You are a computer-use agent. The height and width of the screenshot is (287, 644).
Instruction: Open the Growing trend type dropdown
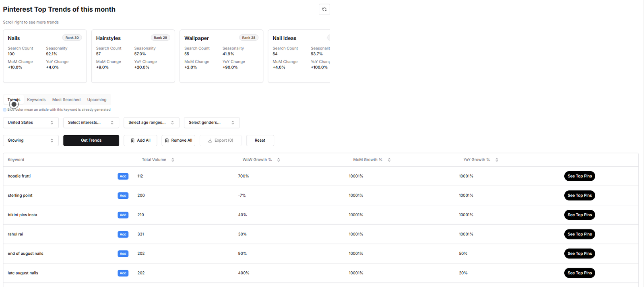31,140
